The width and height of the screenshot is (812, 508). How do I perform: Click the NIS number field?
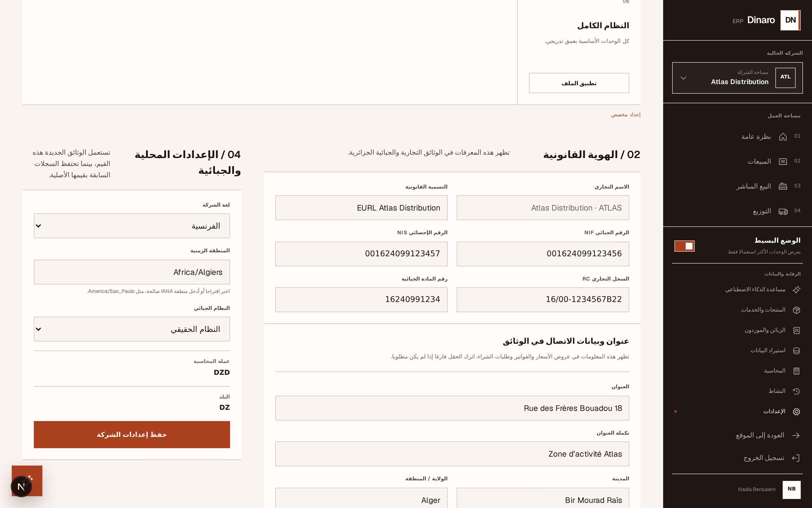tap(361, 254)
